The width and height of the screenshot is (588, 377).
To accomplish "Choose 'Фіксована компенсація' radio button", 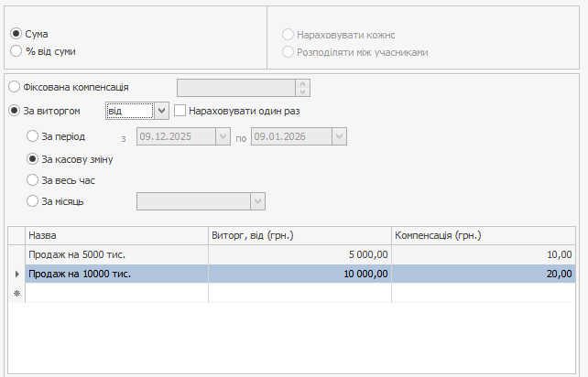I will (14, 87).
